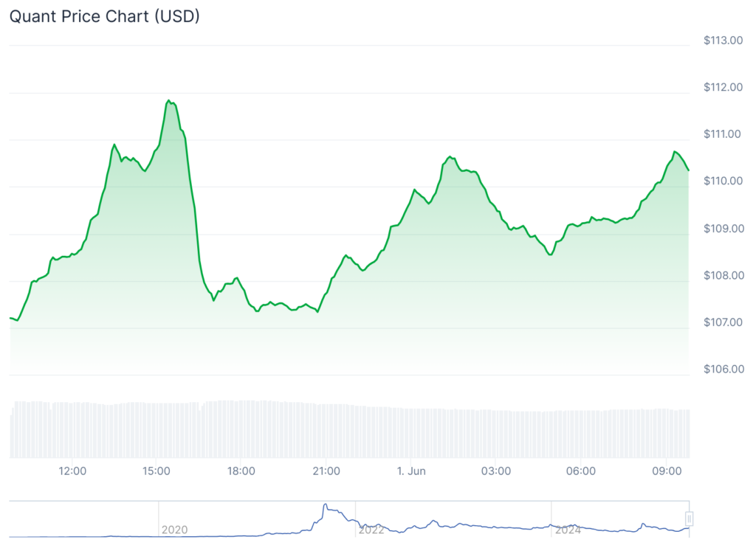Click the 21:00 time axis label

326,471
